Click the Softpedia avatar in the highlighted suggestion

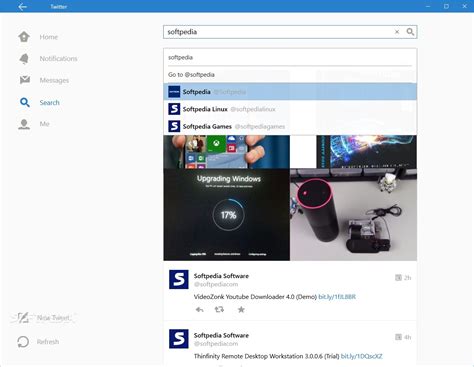[174, 92]
